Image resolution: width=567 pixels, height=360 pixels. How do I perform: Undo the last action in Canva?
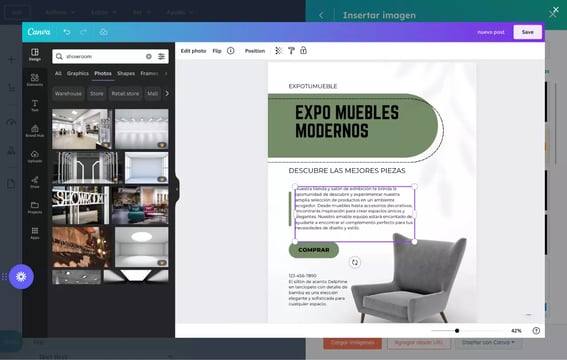pos(67,32)
